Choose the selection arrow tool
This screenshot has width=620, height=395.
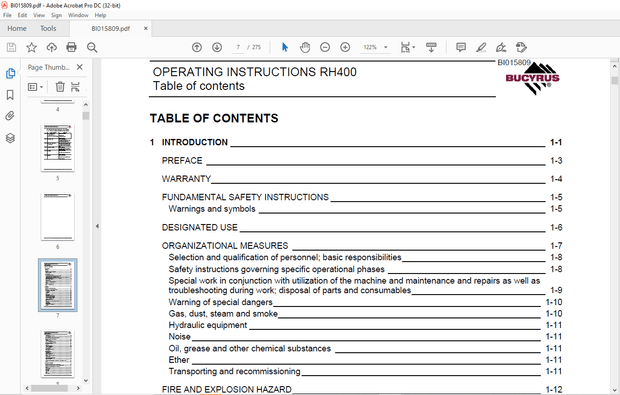(285, 47)
